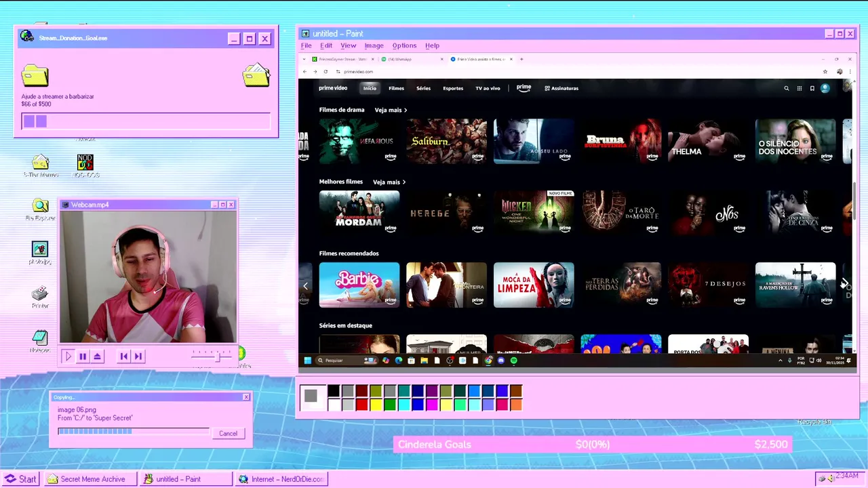Skip to next track in Webcam.mp4

(138, 356)
